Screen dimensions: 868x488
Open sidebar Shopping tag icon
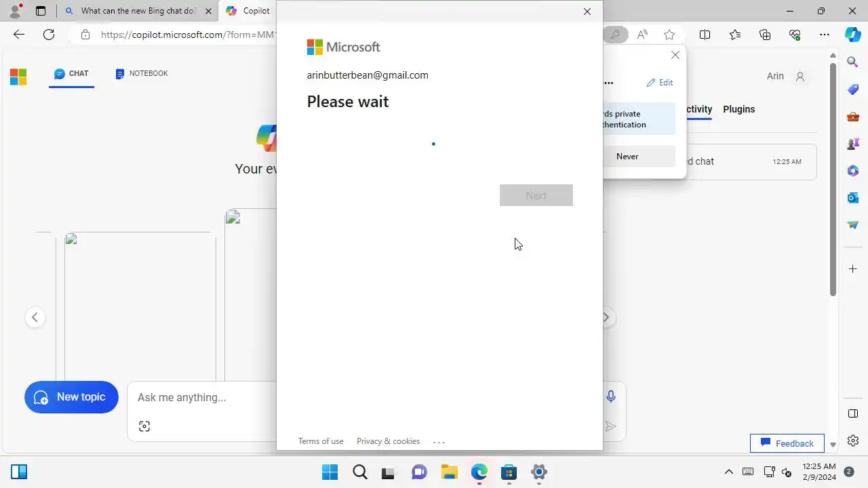coord(853,89)
